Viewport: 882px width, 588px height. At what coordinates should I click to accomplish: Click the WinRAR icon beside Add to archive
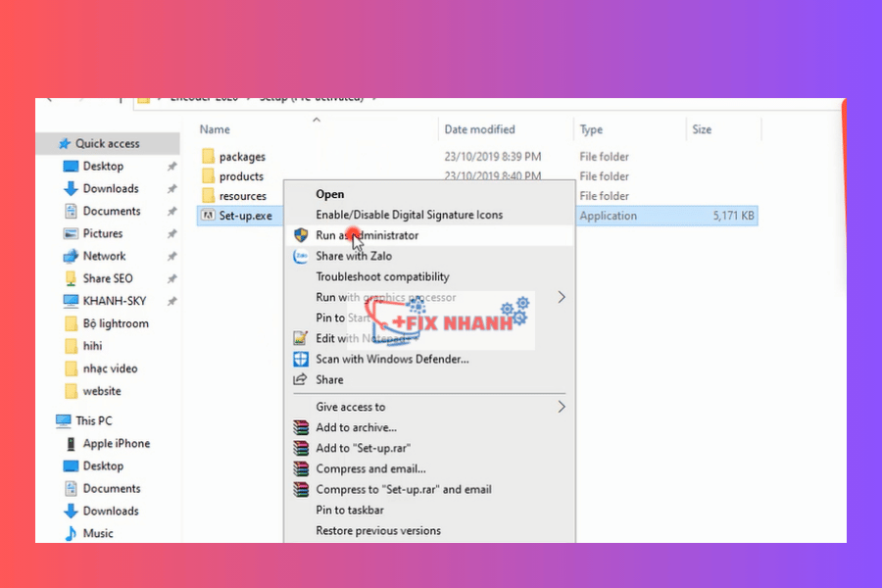[301, 427]
